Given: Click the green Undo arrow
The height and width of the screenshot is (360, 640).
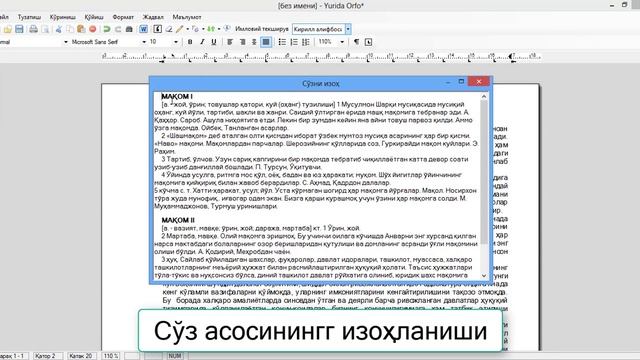Looking at the screenshot, I should [107, 29].
